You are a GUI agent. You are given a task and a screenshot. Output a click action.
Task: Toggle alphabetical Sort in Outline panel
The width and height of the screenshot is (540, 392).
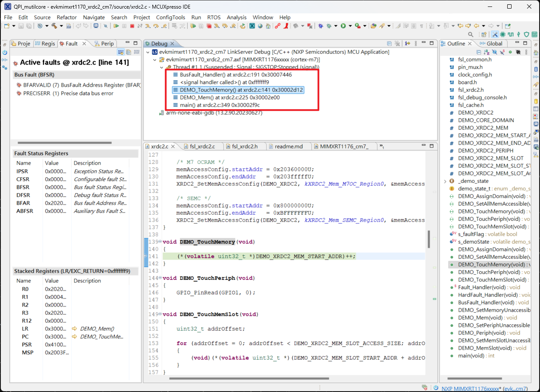487,52
